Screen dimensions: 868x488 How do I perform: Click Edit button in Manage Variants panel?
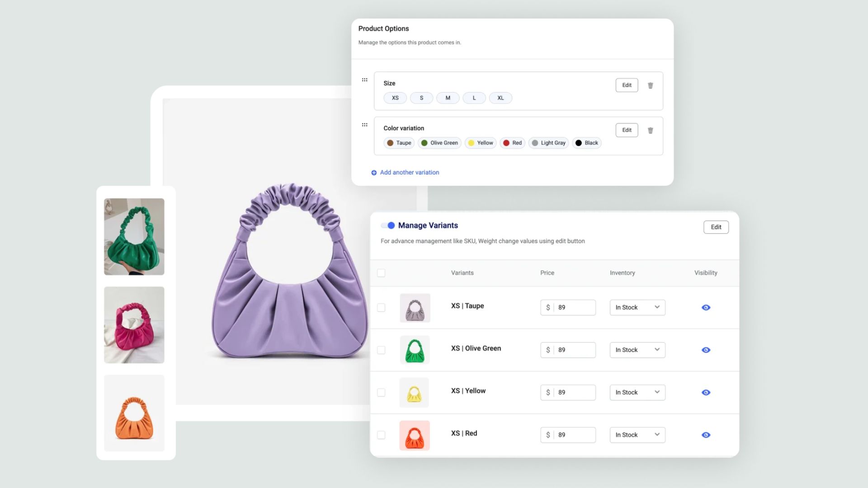coord(716,227)
